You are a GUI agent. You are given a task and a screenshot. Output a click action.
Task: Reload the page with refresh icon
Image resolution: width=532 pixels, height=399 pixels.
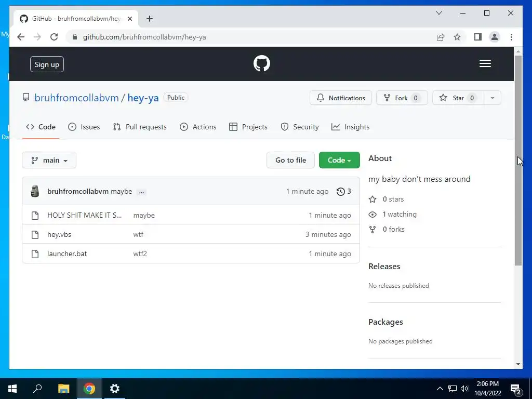tap(54, 37)
